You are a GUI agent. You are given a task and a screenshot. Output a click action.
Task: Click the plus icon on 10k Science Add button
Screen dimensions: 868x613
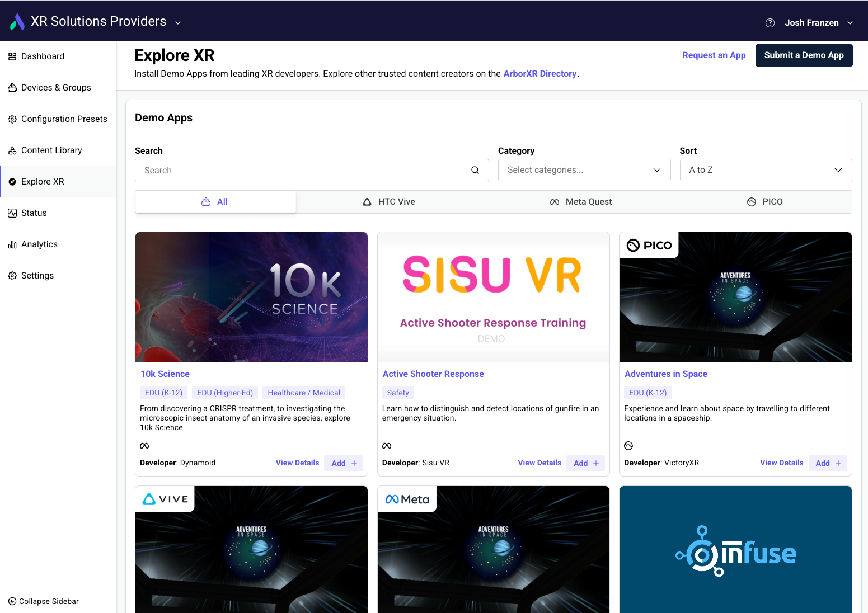354,463
